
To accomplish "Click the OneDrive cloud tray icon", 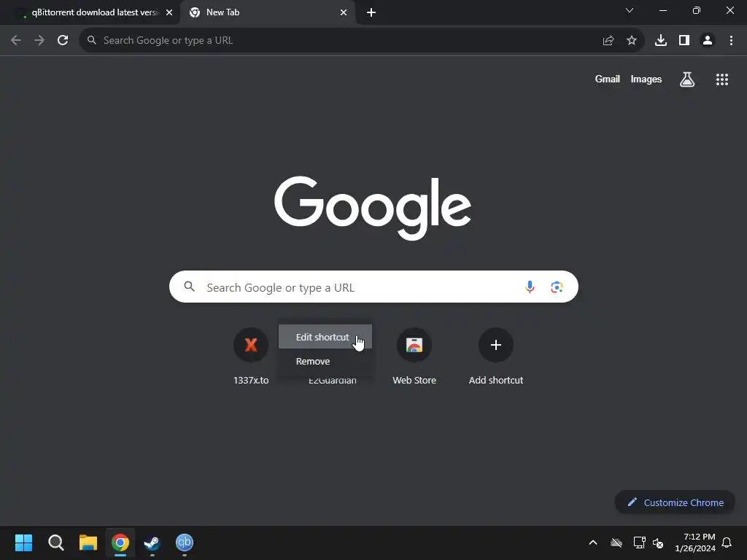I will point(616,542).
